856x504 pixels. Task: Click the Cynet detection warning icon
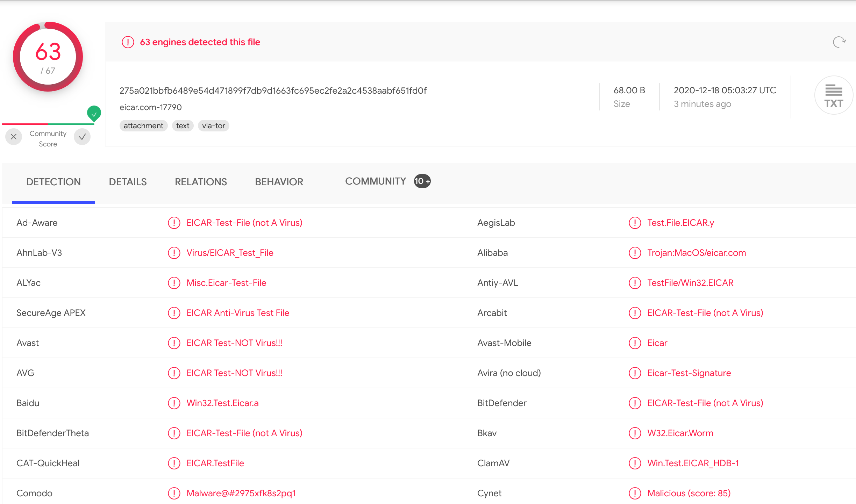[x=635, y=493]
